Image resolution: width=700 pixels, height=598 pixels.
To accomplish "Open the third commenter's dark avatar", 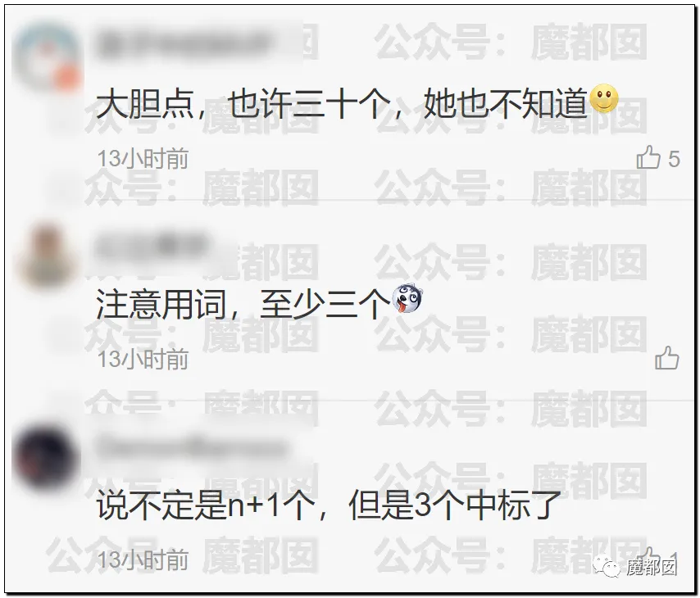I will [x=44, y=457].
